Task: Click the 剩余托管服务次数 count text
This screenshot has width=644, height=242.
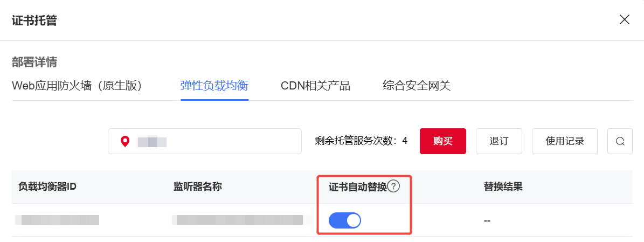Action: 361,141
